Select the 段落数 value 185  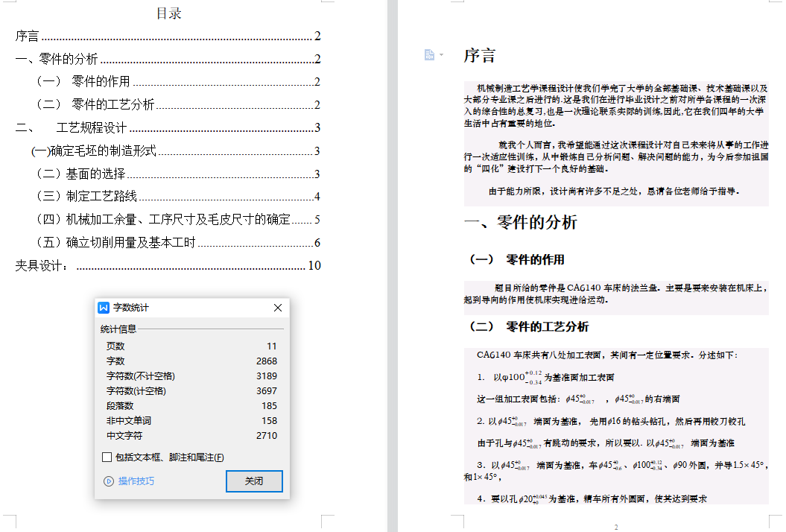click(x=269, y=406)
